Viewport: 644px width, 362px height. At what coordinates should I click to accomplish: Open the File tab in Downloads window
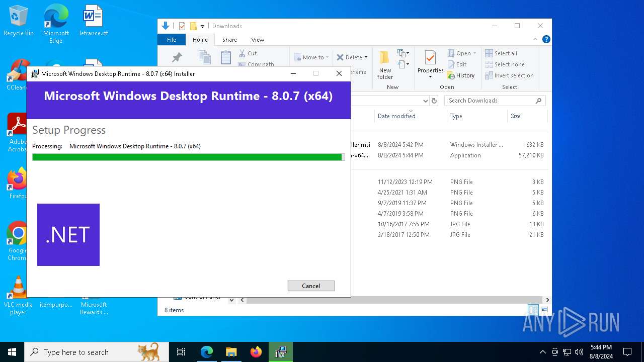point(172,40)
